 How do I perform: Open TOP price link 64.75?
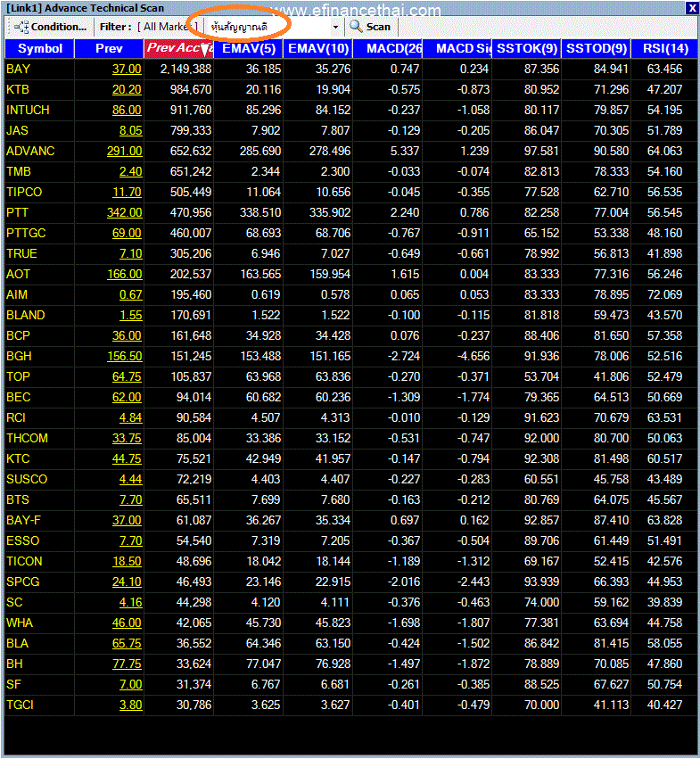coord(127,376)
